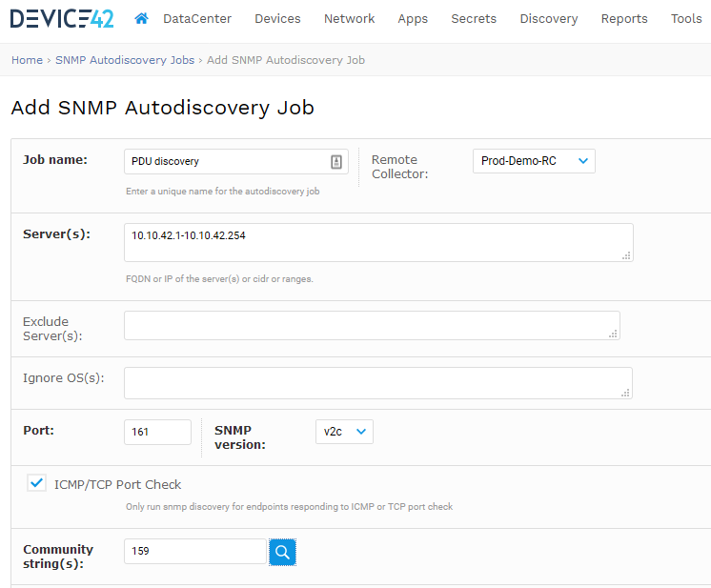Image resolution: width=711 pixels, height=588 pixels.
Task: Click the Ignore OS(s) text area
Action: tap(378, 383)
